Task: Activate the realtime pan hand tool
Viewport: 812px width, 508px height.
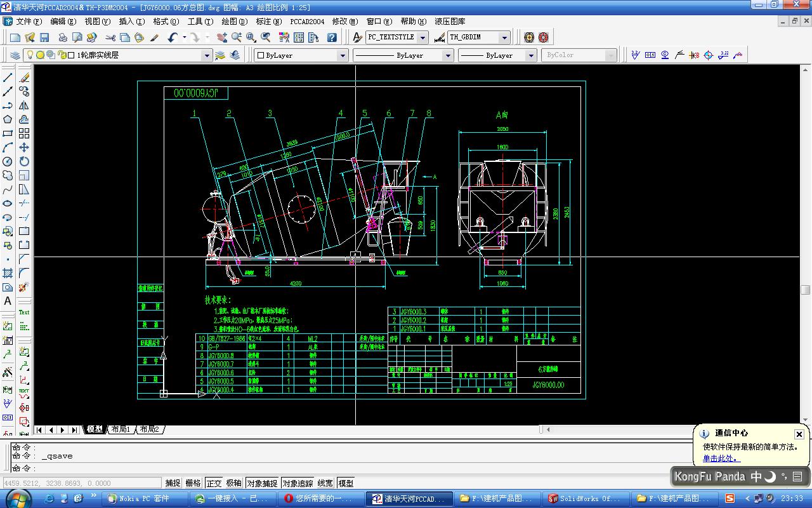Action: pos(221,38)
